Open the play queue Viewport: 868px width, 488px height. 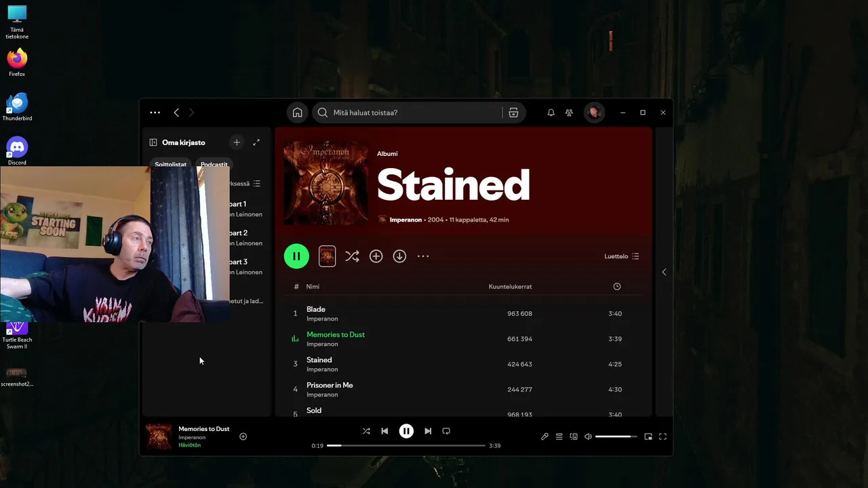[x=559, y=436]
